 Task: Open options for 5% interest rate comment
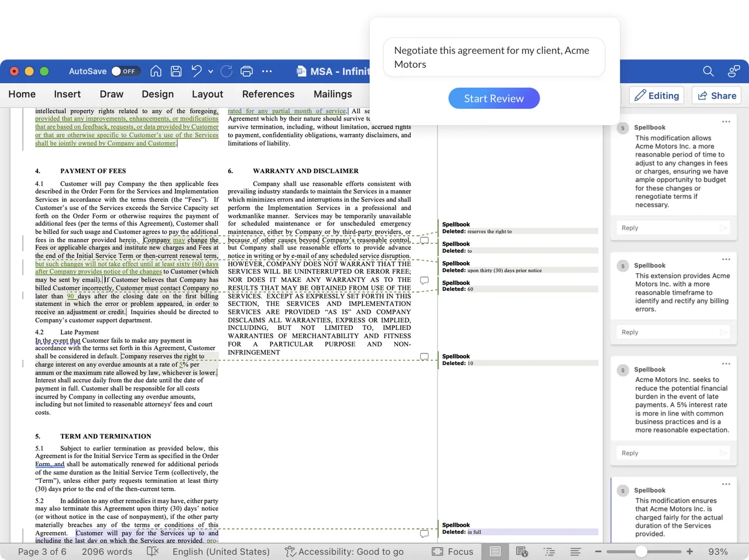pyautogui.click(x=726, y=363)
